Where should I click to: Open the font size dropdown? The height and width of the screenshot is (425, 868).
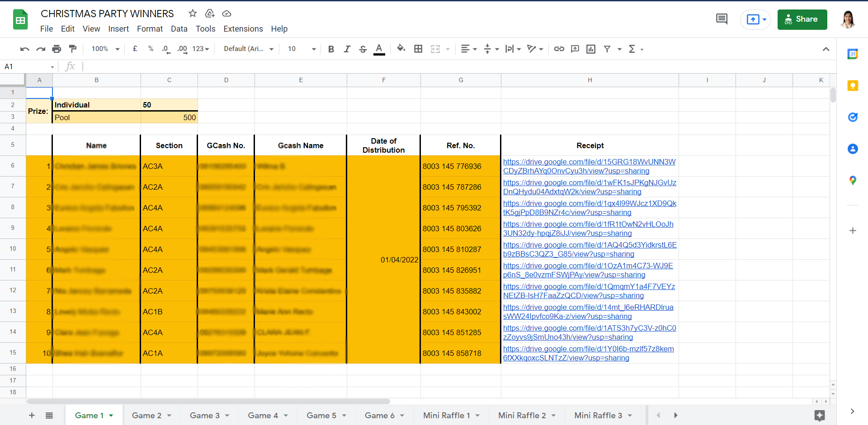tap(302, 49)
